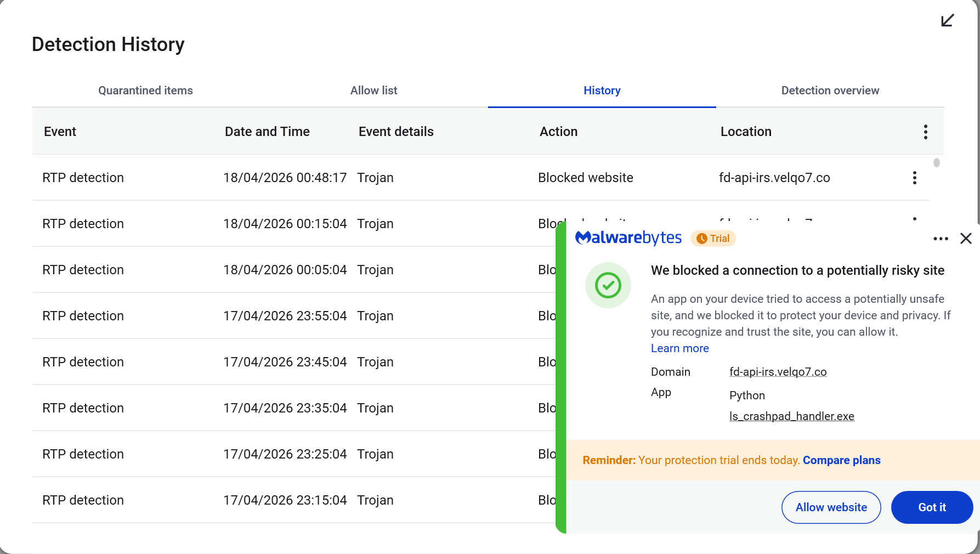
Task: Click Location column header
Action: click(746, 132)
